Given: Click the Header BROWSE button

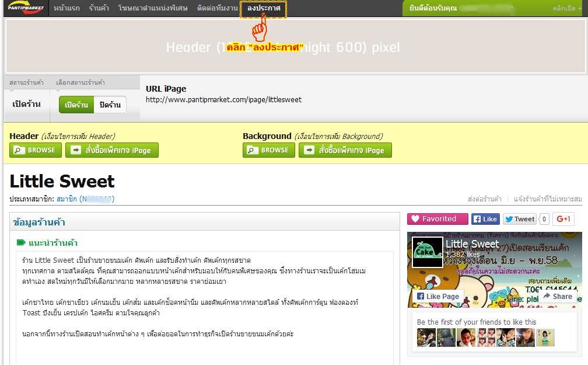Looking at the screenshot, I should point(36,150).
